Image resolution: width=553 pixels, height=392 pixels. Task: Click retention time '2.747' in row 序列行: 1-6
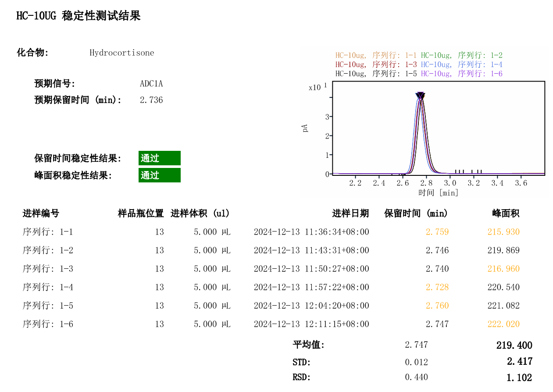pos(437,324)
